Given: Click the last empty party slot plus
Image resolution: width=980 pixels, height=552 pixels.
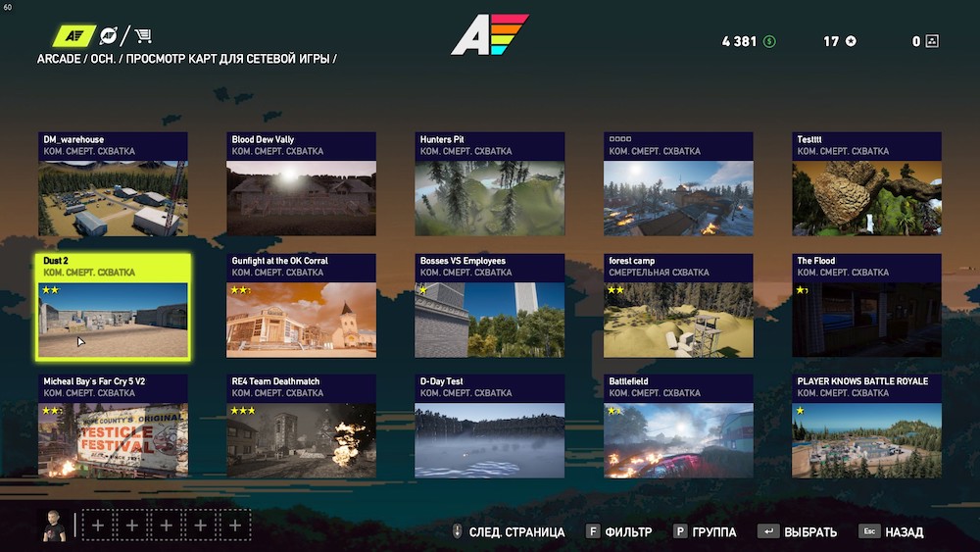Looking at the screenshot, I should point(235,526).
